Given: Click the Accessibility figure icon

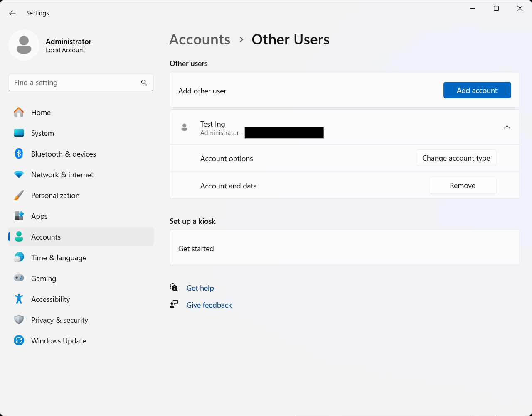Looking at the screenshot, I should (19, 299).
